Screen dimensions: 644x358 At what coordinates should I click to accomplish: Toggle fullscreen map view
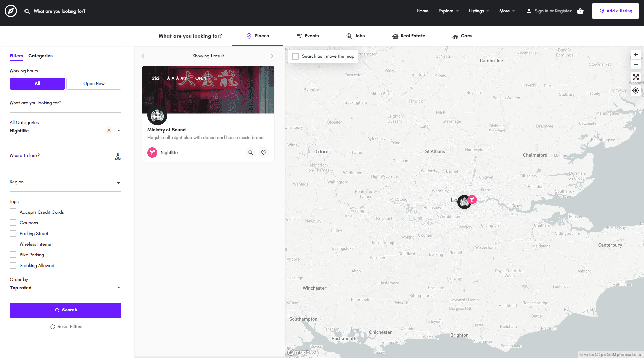tap(635, 77)
